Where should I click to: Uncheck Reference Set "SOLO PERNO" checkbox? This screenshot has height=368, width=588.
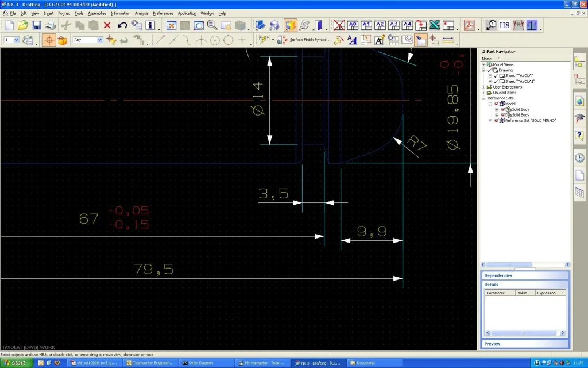point(496,120)
